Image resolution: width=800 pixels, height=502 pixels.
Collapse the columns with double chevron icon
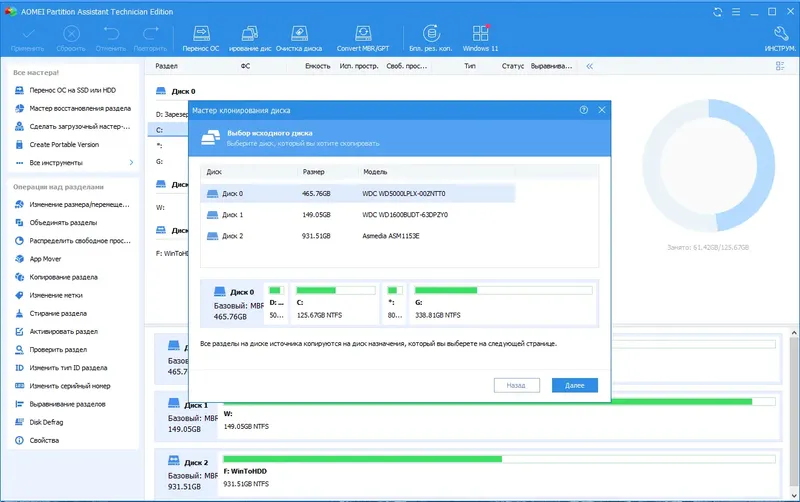[x=590, y=66]
